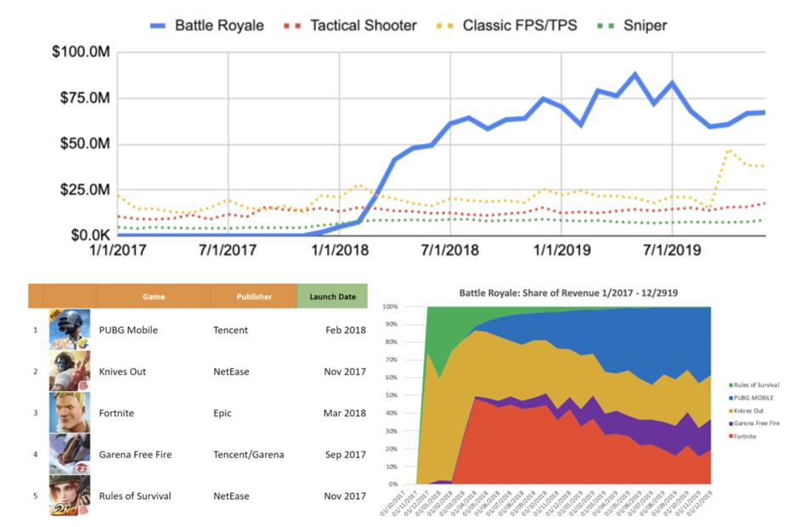The height and width of the screenshot is (527, 812).
Task: Click the Launch Date column header
Action: [x=332, y=297]
